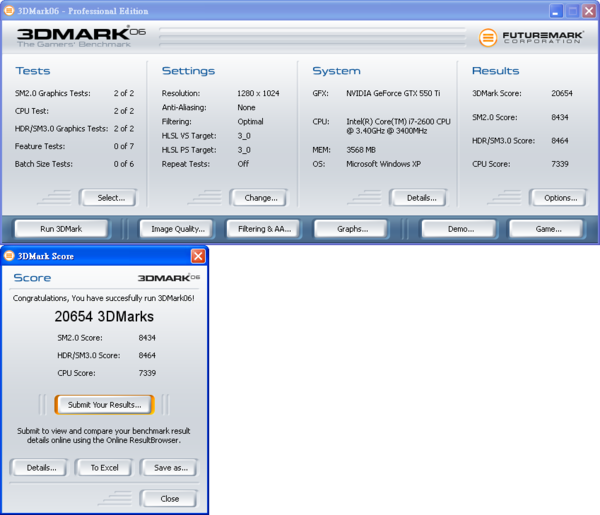Image resolution: width=600 pixels, height=515 pixels.
Task: Click the 3DMark06 title bar app icon
Action: [9, 11]
